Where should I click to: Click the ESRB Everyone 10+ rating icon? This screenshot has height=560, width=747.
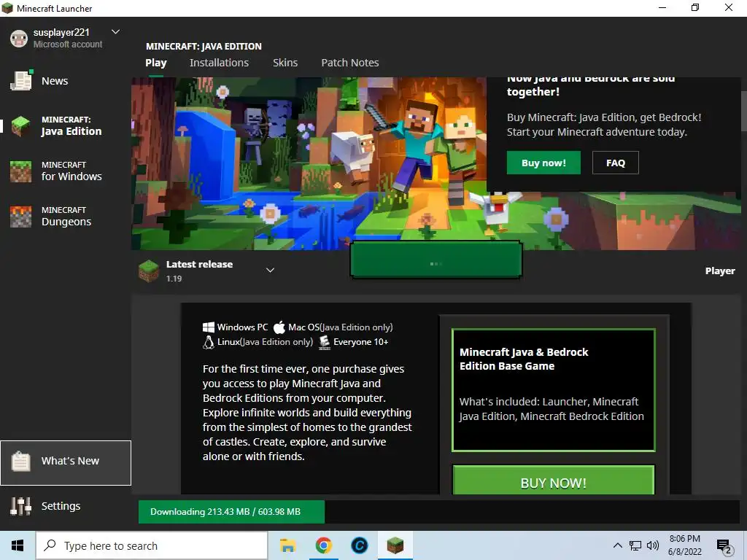325,343
